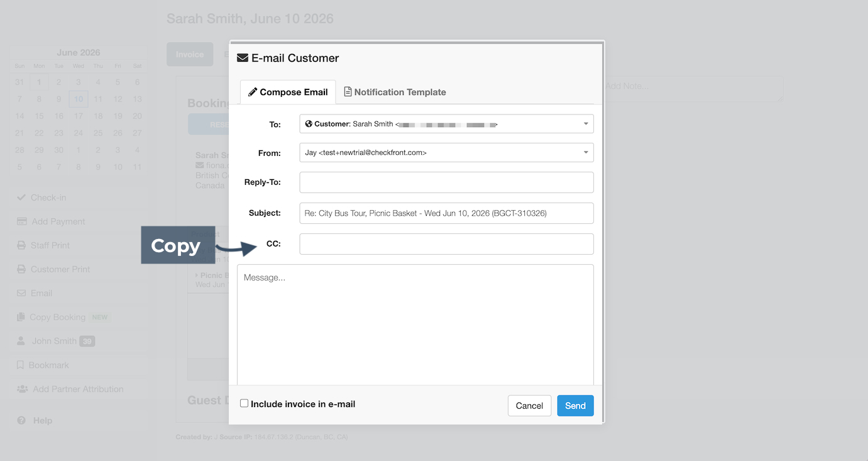Switch to the Notification Template tab
868x461 pixels.
point(395,92)
